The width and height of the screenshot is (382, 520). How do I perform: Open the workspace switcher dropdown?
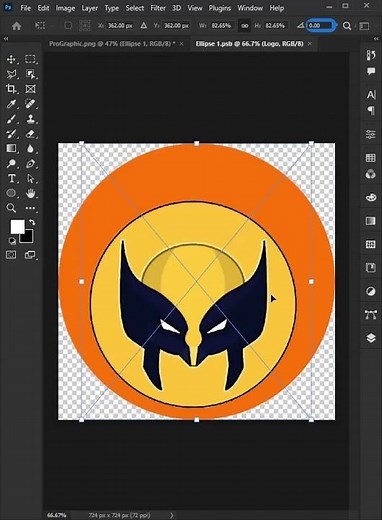tap(365, 26)
